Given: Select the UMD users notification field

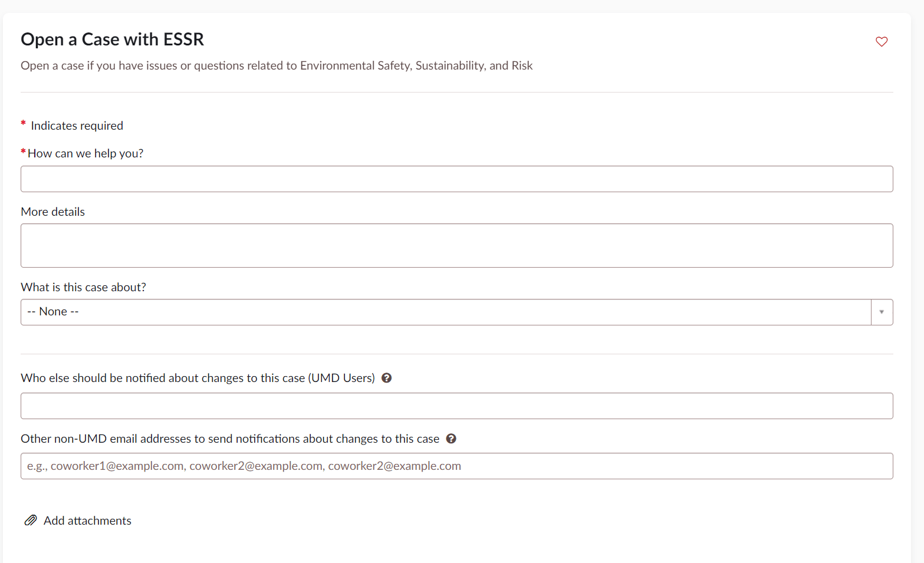Looking at the screenshot, I should coord(456,406).
